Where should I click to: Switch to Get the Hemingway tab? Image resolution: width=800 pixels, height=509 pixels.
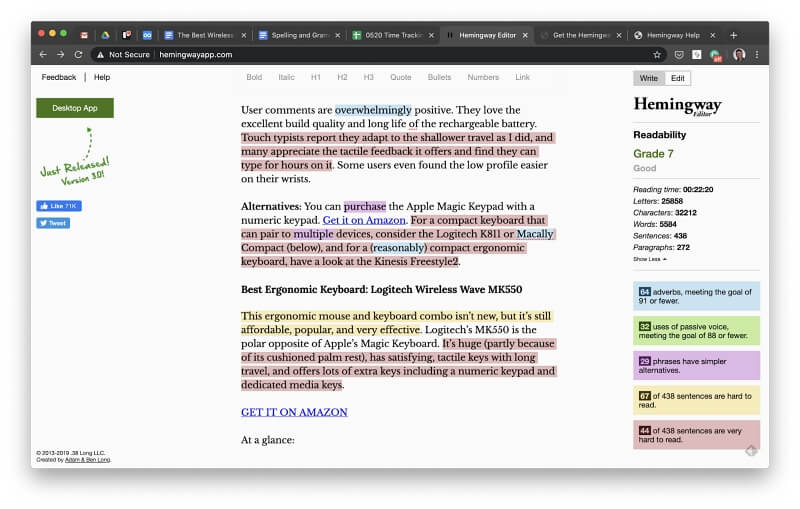tap(581, 35)
